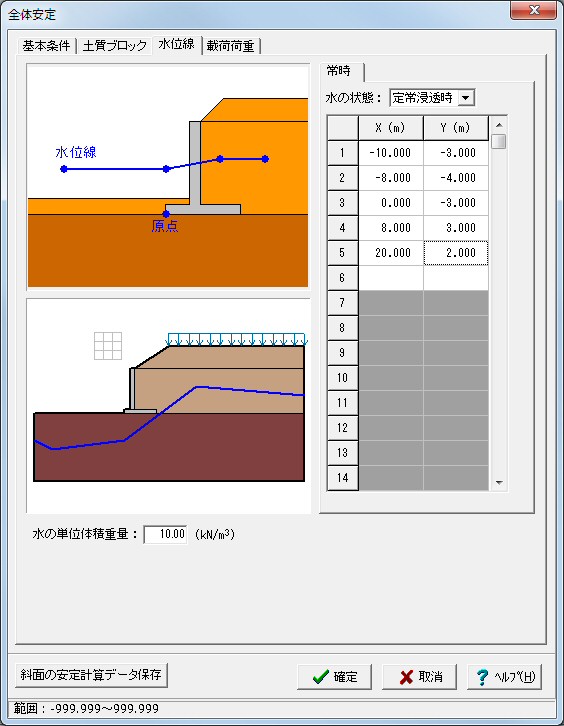Click table scrollbar up arrow

[499, 125]
